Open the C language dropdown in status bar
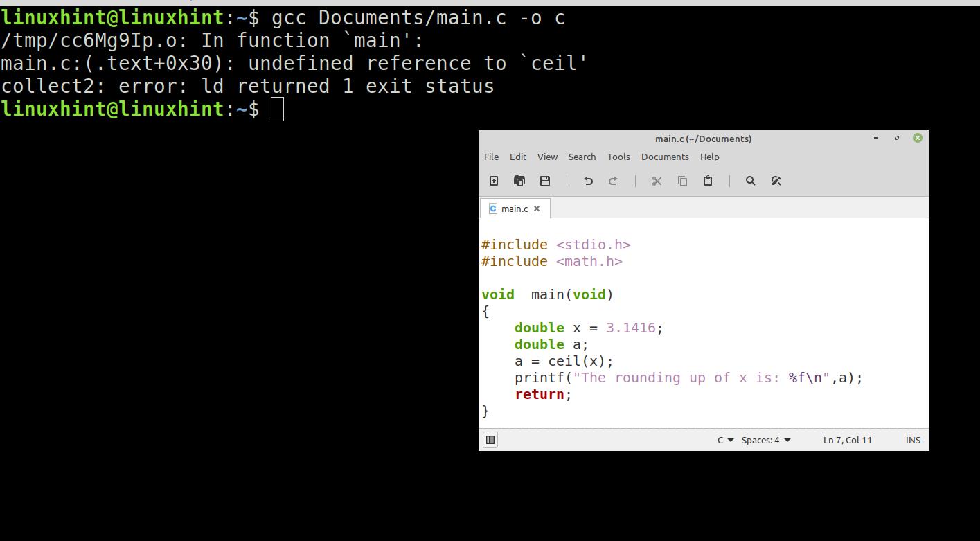980x541 pixels. point(725,440)
